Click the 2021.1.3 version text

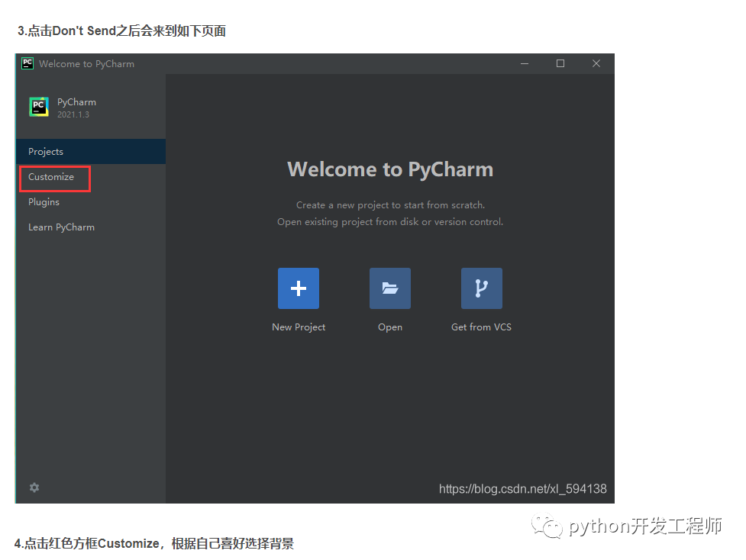(x=73, y=115)
